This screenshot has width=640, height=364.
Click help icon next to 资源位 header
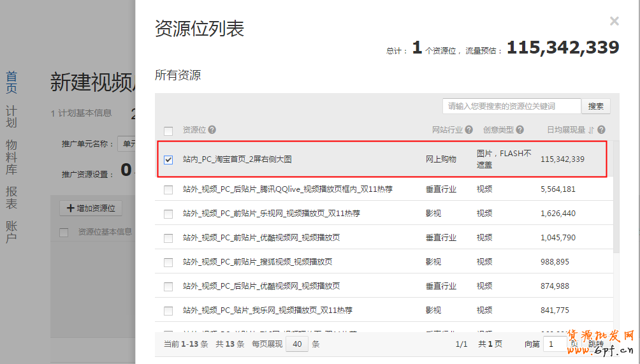coord(212,130)
